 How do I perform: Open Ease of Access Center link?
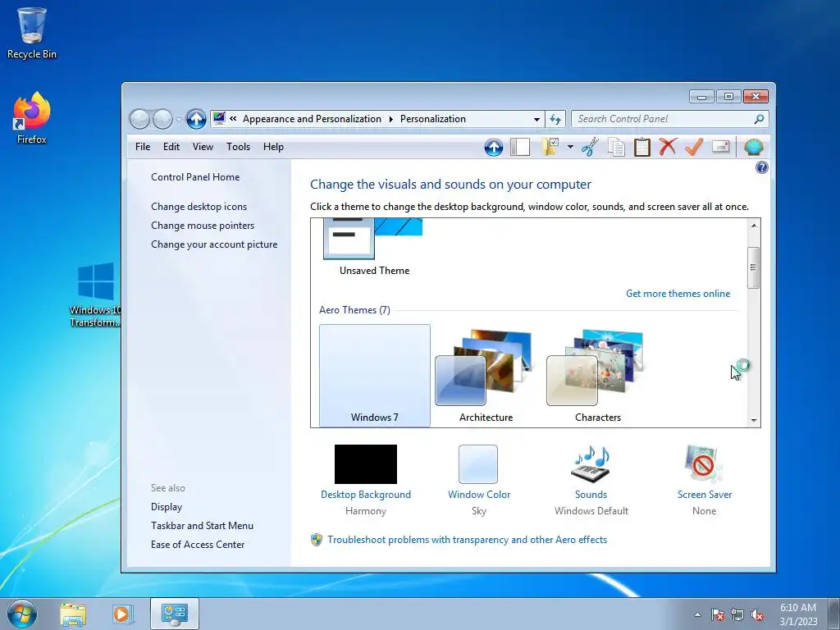point(198,545)
